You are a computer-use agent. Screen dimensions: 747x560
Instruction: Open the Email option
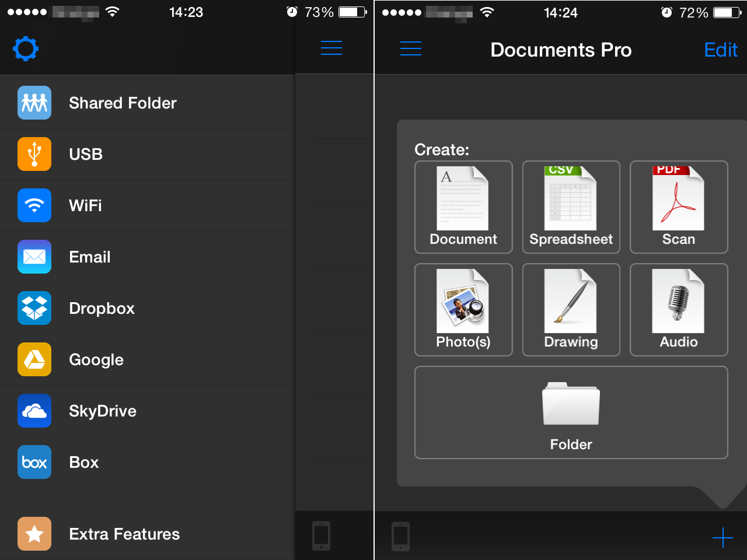click(147, 257)
